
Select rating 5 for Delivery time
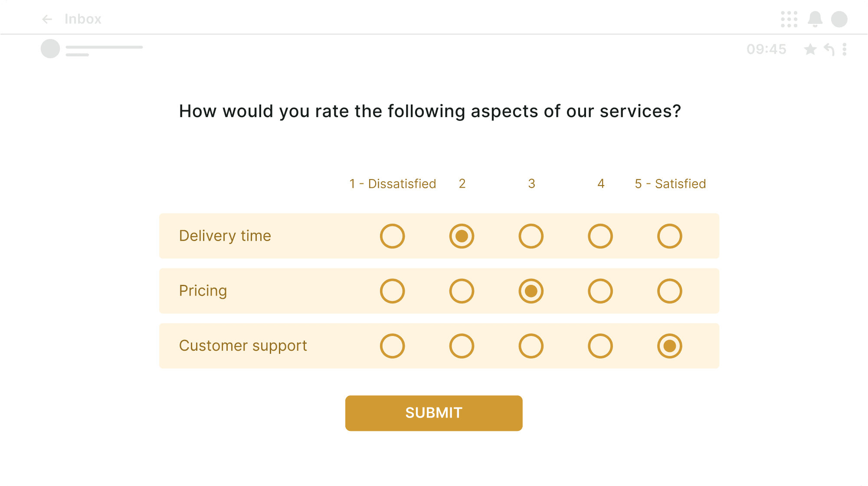(670, 236)
